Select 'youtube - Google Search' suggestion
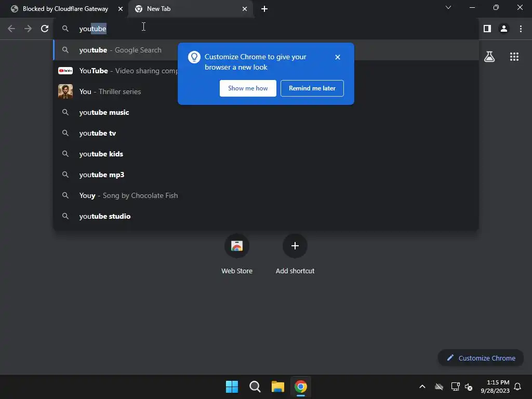The image size is (532, 399). pos(266,50)
